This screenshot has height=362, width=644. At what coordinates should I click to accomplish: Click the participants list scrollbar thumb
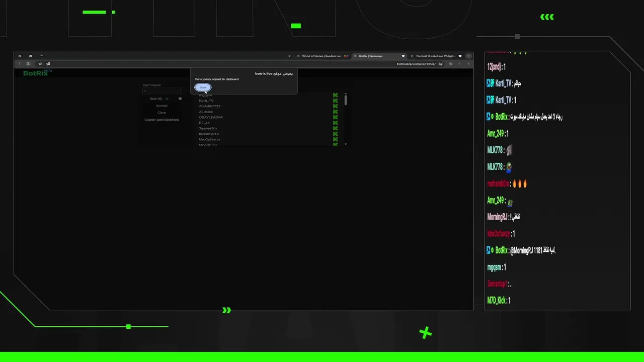pos(346,100)
